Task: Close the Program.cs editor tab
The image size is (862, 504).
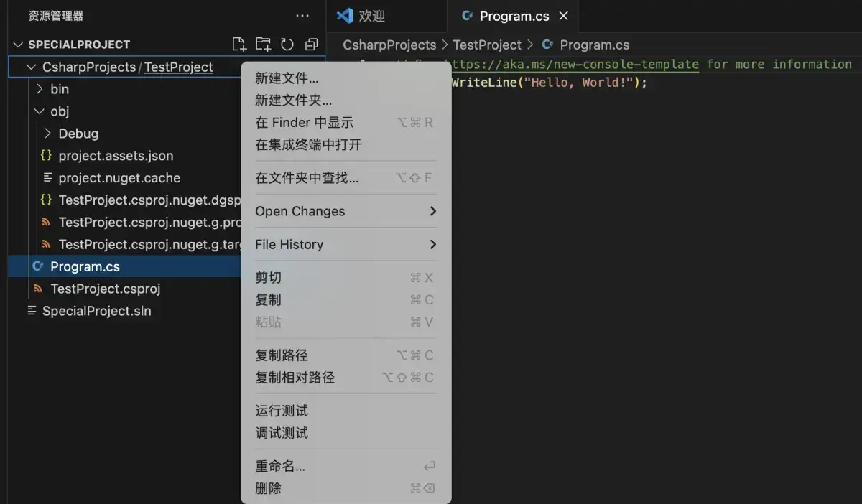Action: [564, 16]
